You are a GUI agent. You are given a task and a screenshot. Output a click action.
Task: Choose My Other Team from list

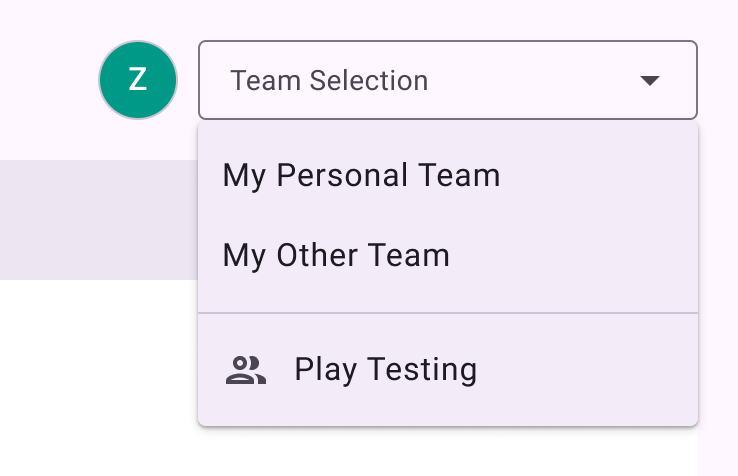[x=448, y=255]
